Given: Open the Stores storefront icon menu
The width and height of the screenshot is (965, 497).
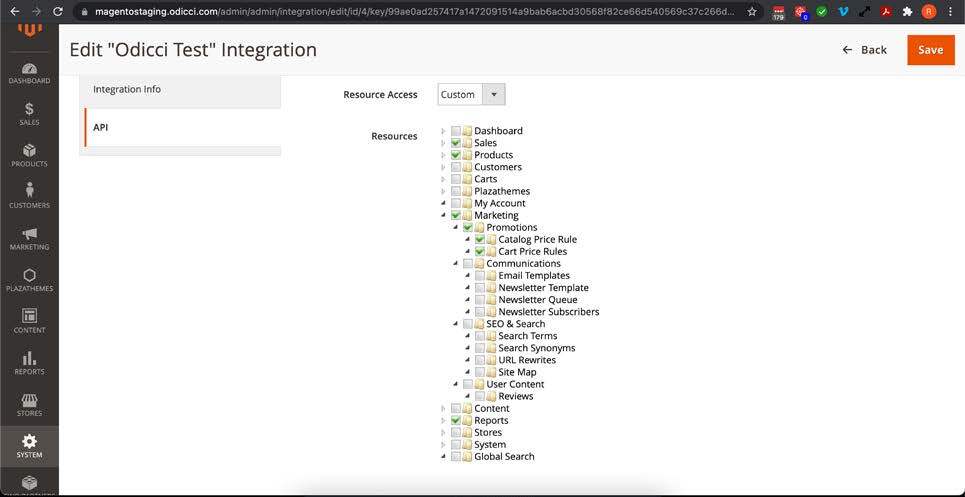Looking at the screenshot, I should (29, 404).
